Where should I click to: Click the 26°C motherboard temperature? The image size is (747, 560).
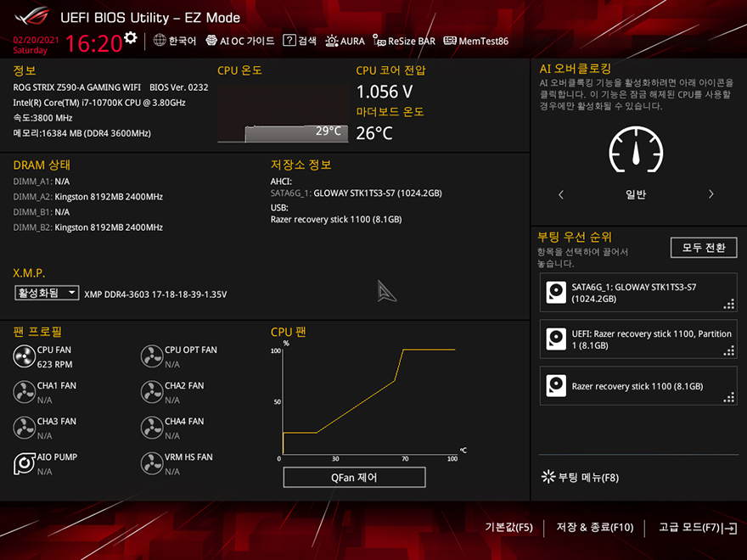[x=374, y=133]
